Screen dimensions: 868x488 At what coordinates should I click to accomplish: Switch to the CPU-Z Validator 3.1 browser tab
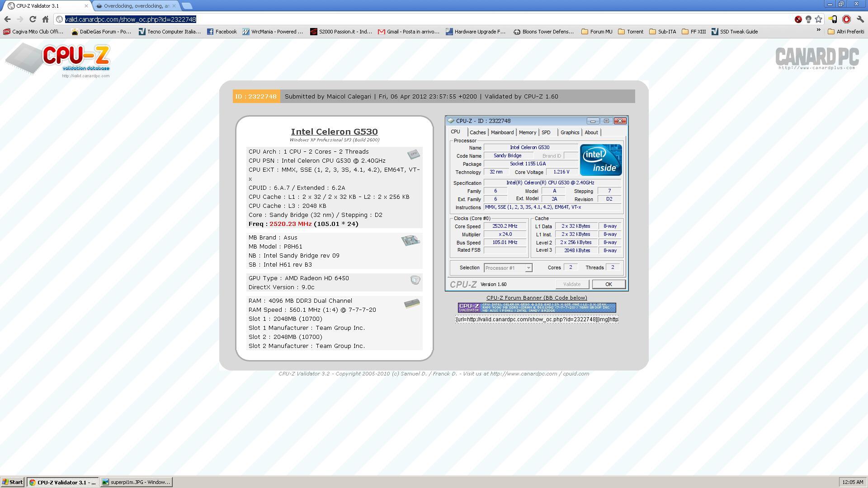click(x=47, y=6)
